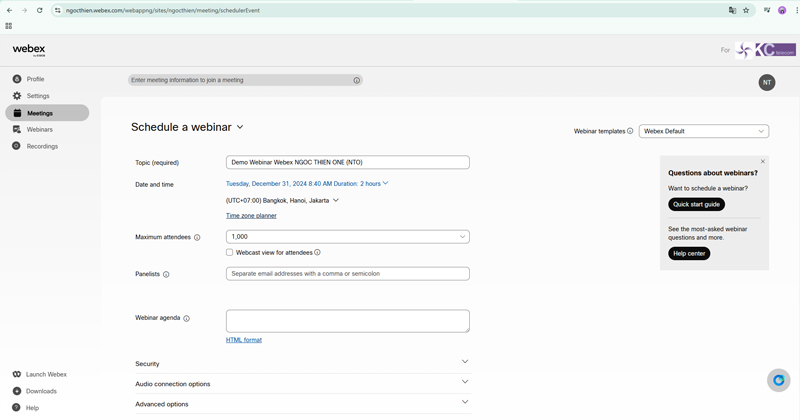Open the date and time selector
800x420 pixels.
click(x=307, y=184)
